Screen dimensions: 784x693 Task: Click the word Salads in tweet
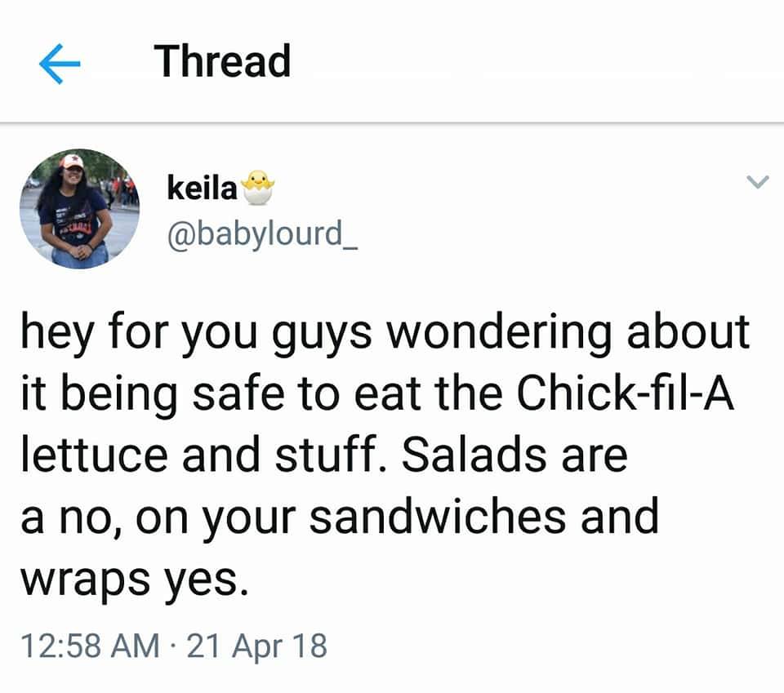pyautogui.click(x=474, y=454)
